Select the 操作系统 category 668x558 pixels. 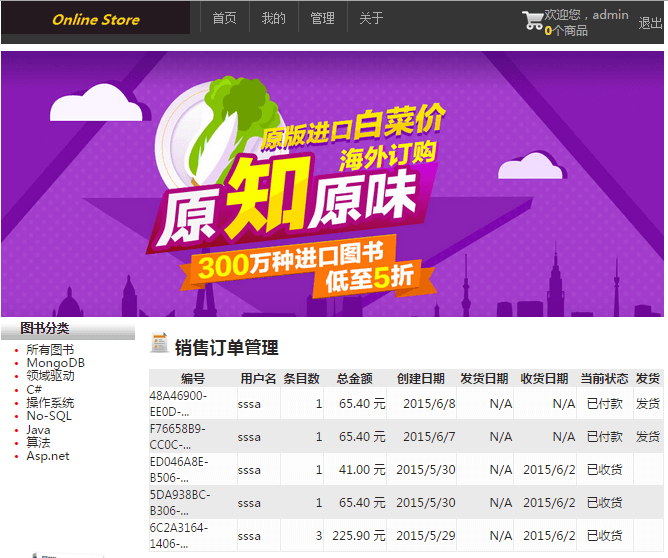[50, 403]
